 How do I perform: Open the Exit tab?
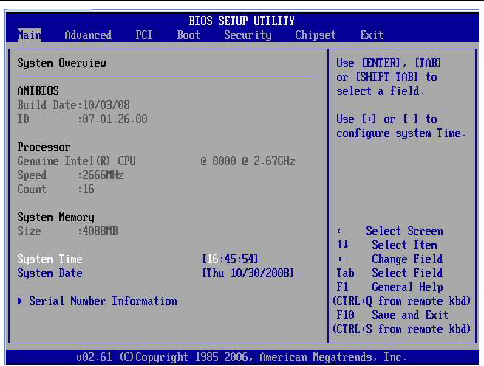click(372, 35)
